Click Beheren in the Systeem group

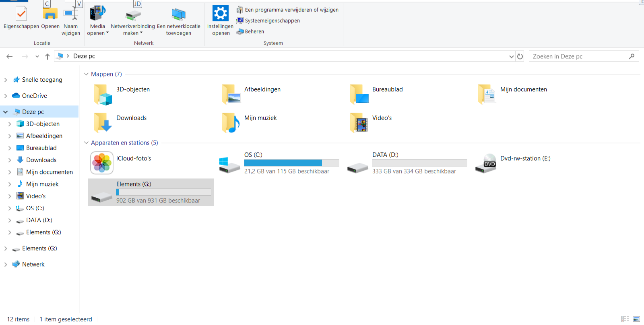tap(254, 31)
